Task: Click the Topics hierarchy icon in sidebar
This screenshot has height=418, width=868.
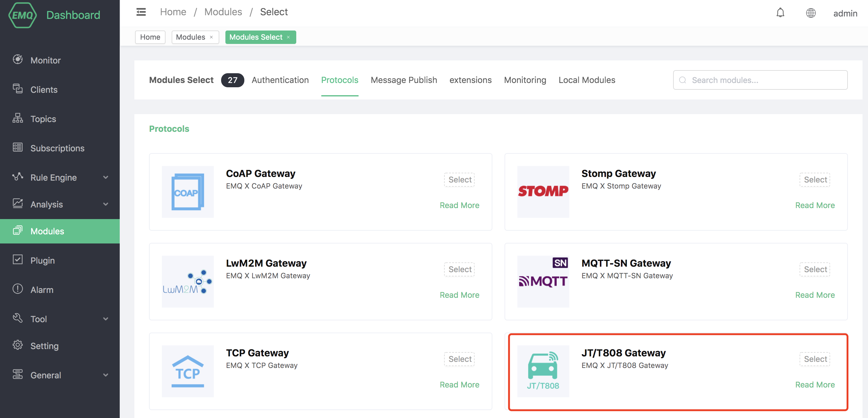Action: click(17, 118)
